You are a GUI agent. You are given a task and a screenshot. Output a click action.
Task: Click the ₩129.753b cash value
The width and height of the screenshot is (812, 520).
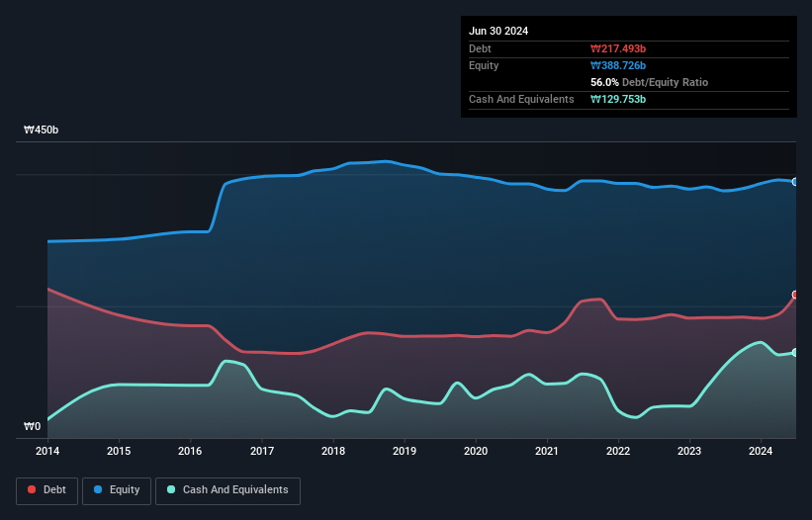(x=618, y=99)
